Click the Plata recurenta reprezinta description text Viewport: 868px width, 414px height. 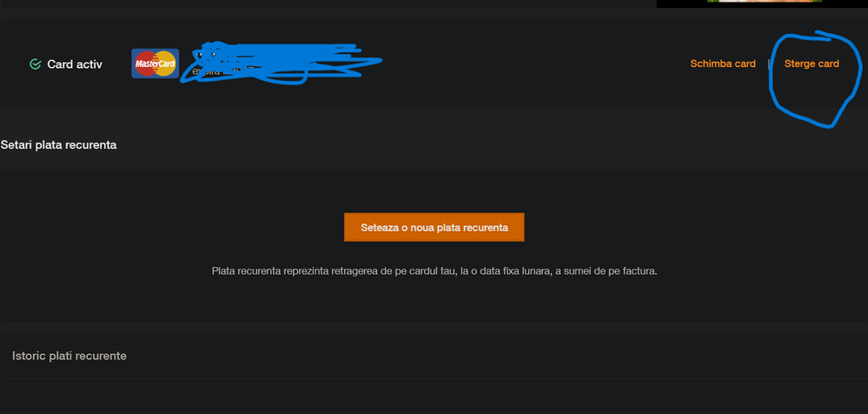(x=434, y=271)
